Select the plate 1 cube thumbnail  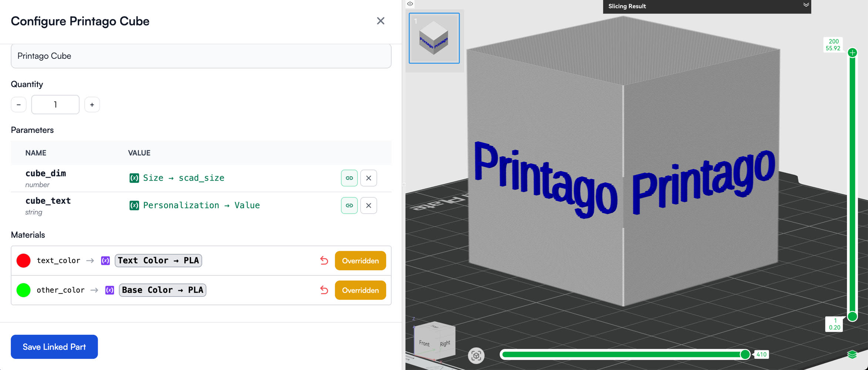click(x=434, y=38)
